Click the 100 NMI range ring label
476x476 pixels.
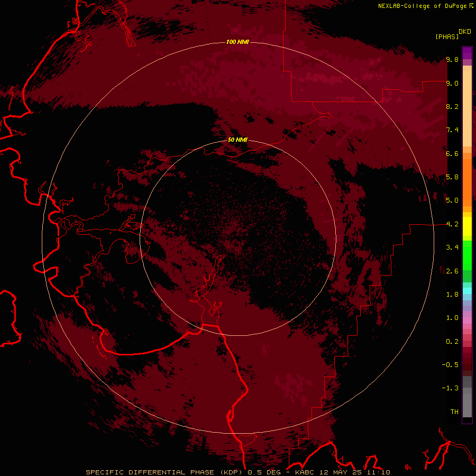point(237,42)
